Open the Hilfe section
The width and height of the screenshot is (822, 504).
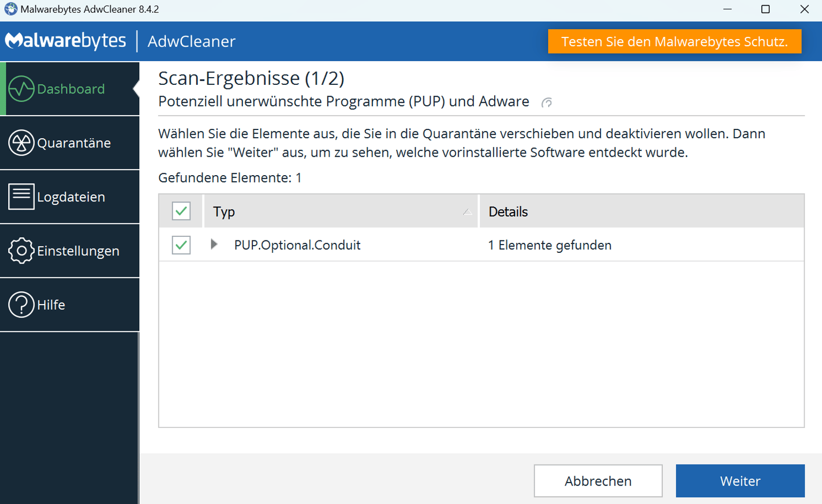point(69,304)
